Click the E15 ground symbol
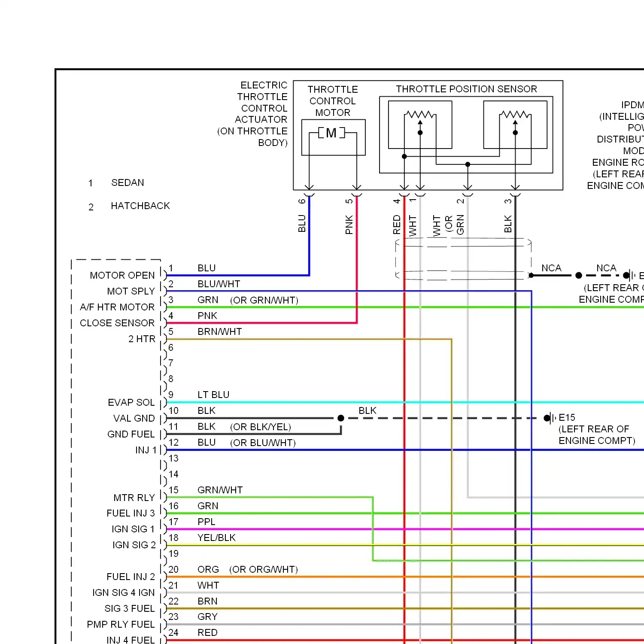 (x=550, y=418)
